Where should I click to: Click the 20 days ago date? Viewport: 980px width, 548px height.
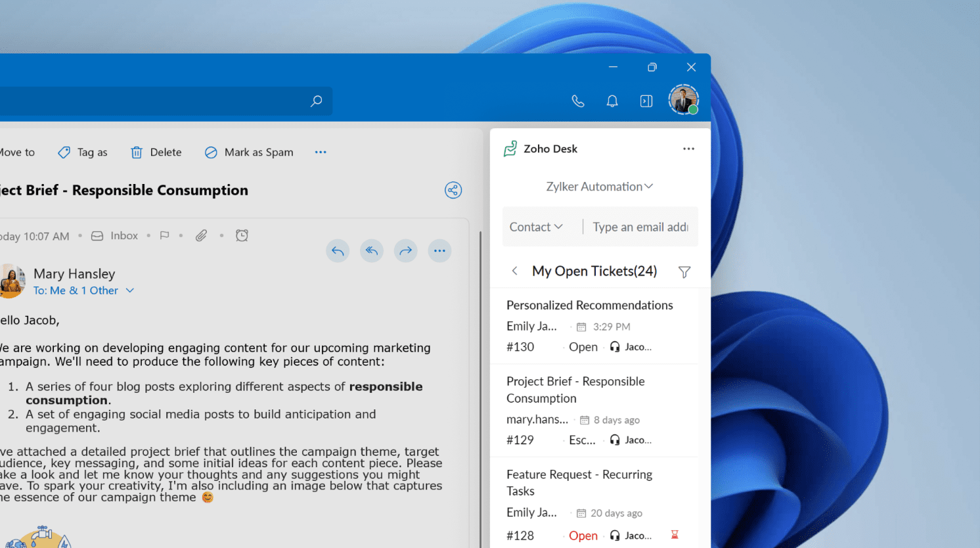point(616,513)
